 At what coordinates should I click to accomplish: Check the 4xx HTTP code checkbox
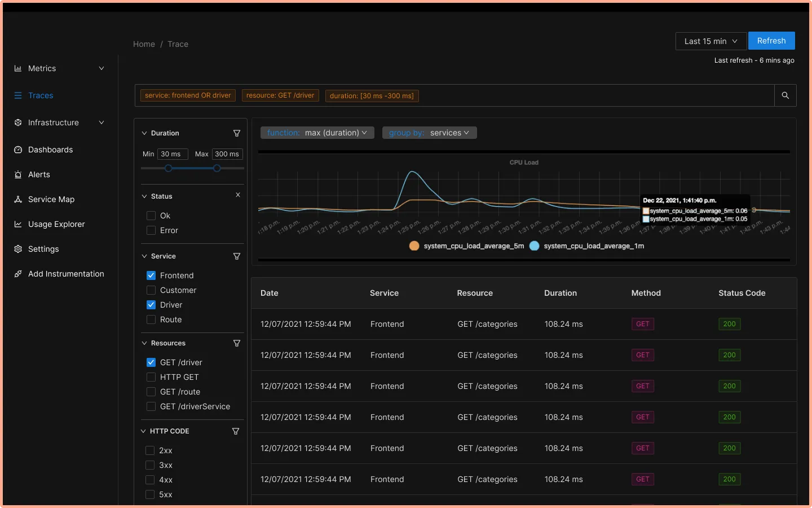pyautogui.click(x=150, y=480)
